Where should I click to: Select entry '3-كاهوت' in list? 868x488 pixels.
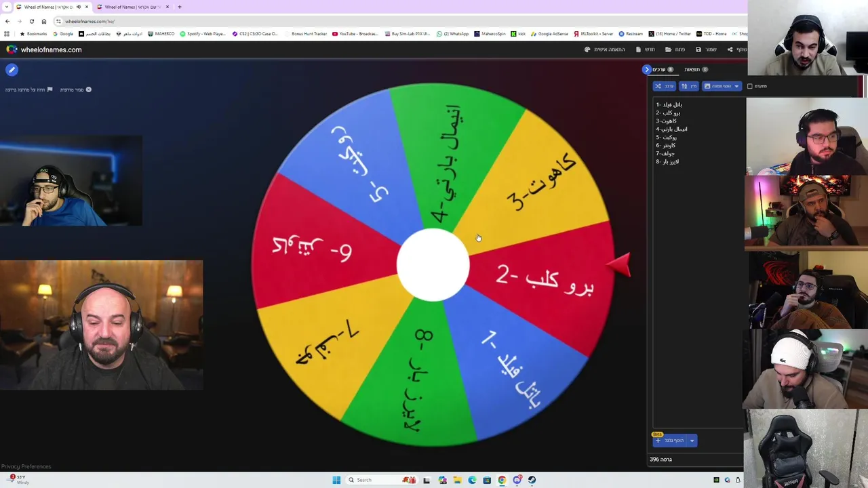click(x=666, y=121)
